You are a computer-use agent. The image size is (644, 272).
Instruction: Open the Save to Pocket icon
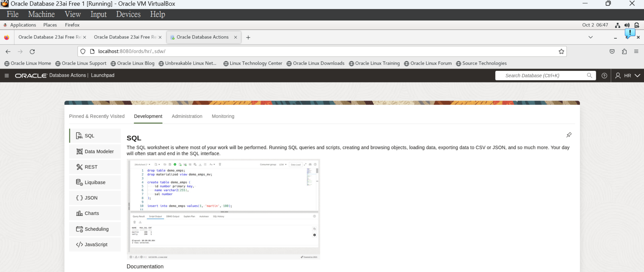point(612,52)
